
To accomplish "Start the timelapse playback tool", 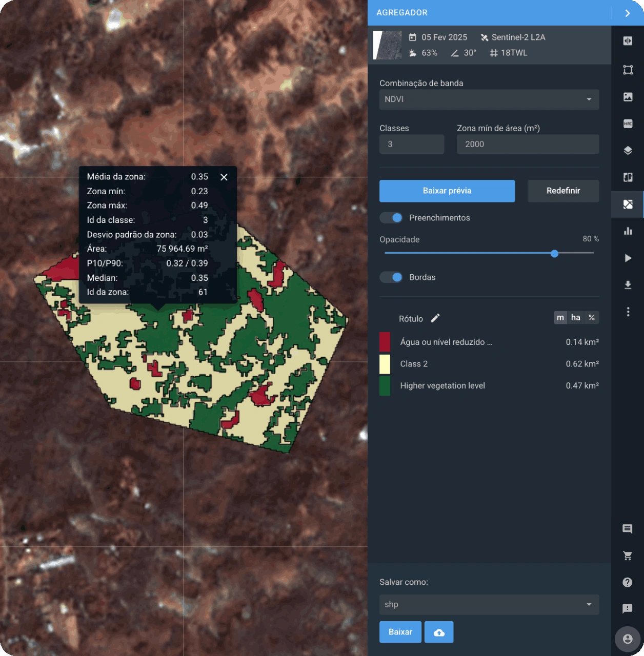I will pos(628,258).
